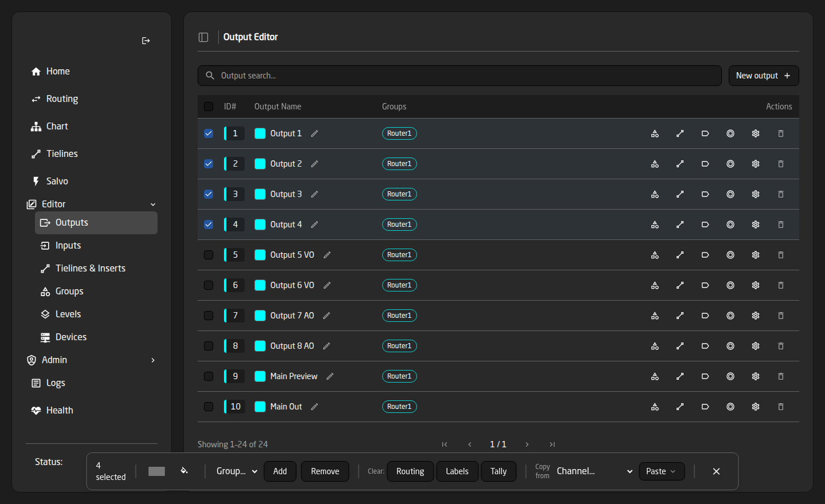Uncheck the Output 4 row checkbox

click(x=209, y=225)
